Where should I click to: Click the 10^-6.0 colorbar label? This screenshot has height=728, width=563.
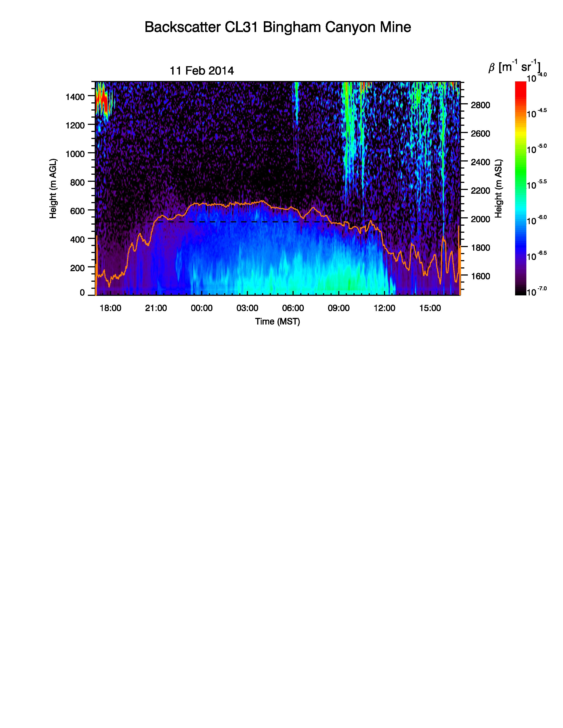(536, 220)
